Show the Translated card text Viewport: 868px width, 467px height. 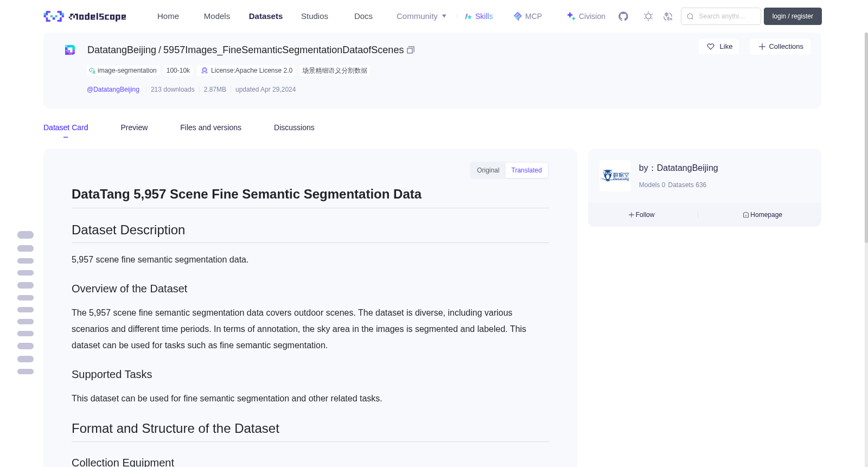[x=526, y=170]
